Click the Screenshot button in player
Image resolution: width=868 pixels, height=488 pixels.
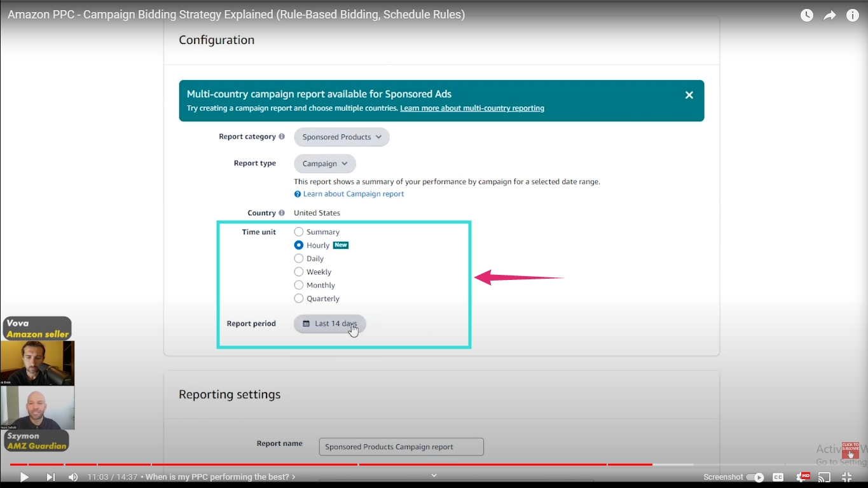(723, 477)
